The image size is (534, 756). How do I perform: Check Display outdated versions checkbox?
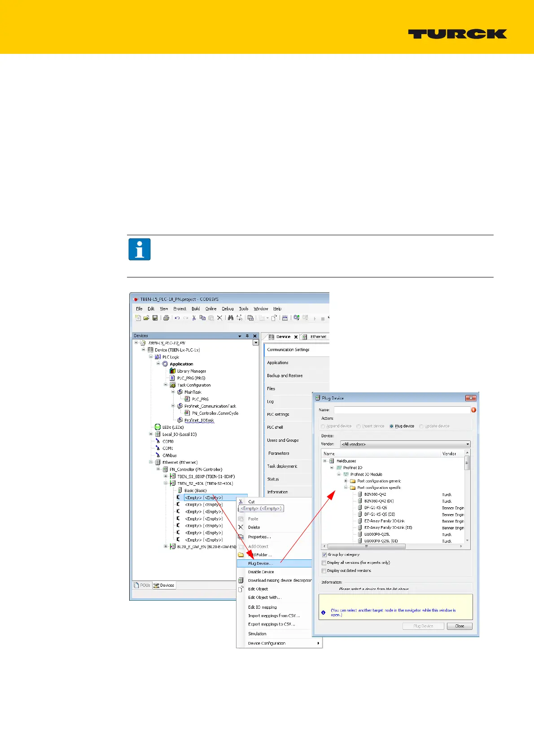pos(324,571)
